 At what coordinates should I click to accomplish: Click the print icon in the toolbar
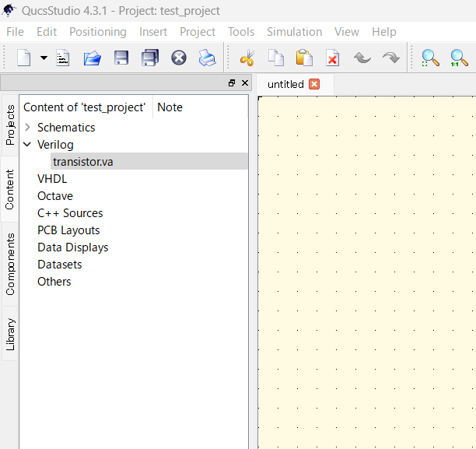(208, 58)
